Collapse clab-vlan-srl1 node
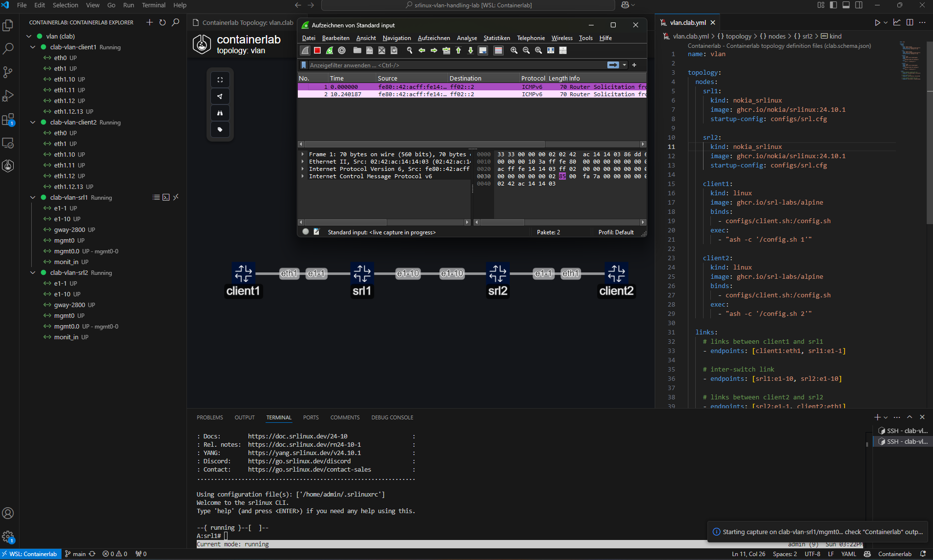The image size is (933, 560). [33, 197]
